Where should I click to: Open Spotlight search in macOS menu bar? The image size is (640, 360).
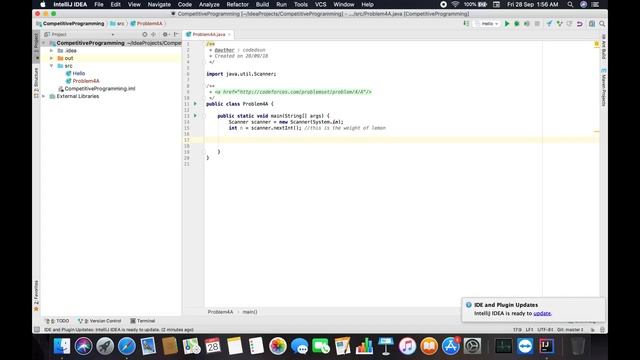[x=570, y=4]
